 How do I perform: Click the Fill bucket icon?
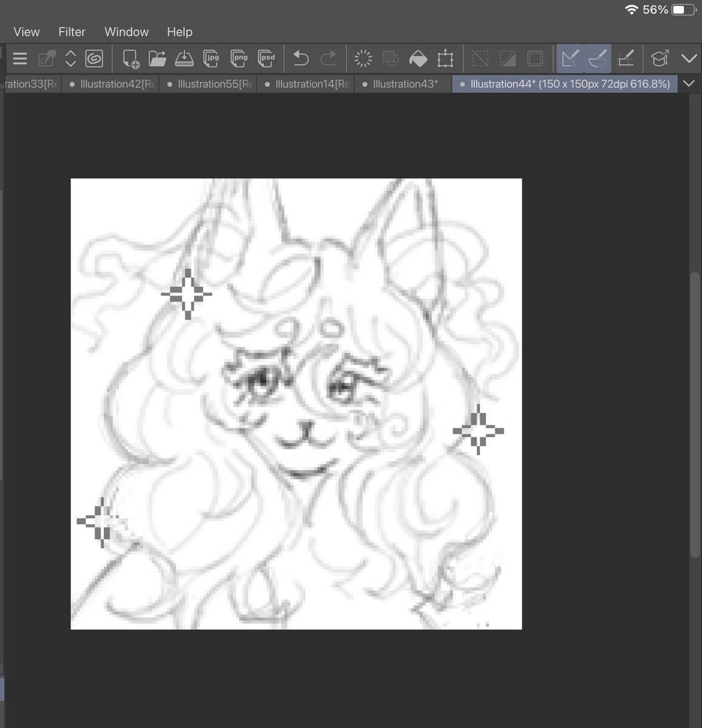[x=418, y=59]
